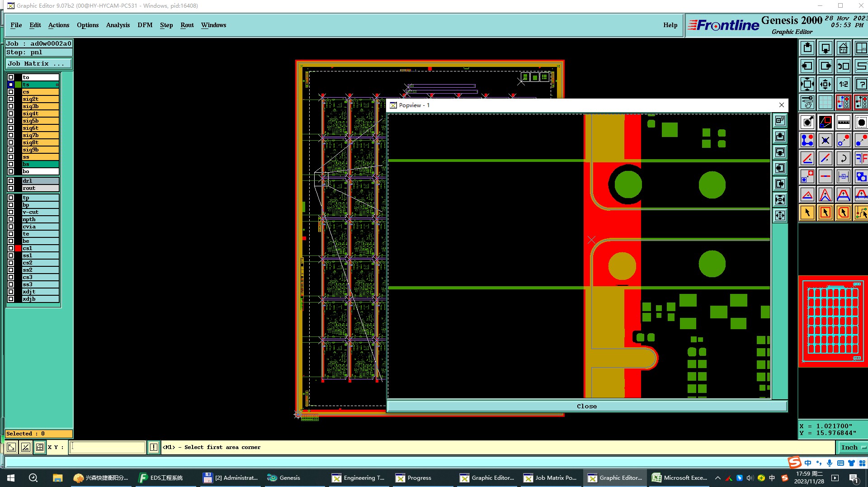
Task: Click Close button at the bottom of Popview
Action: coord(587,406)
